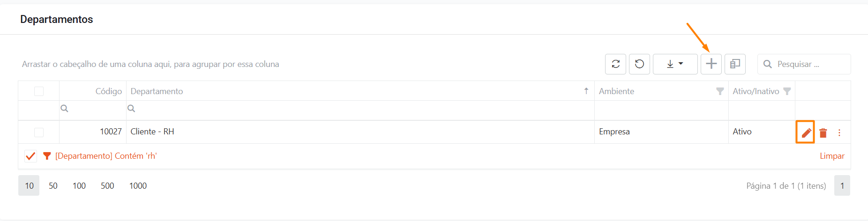Click the Ambiente column filter funnel
The height and width of the screenshot is (221, 868).
tap(720, 91)
